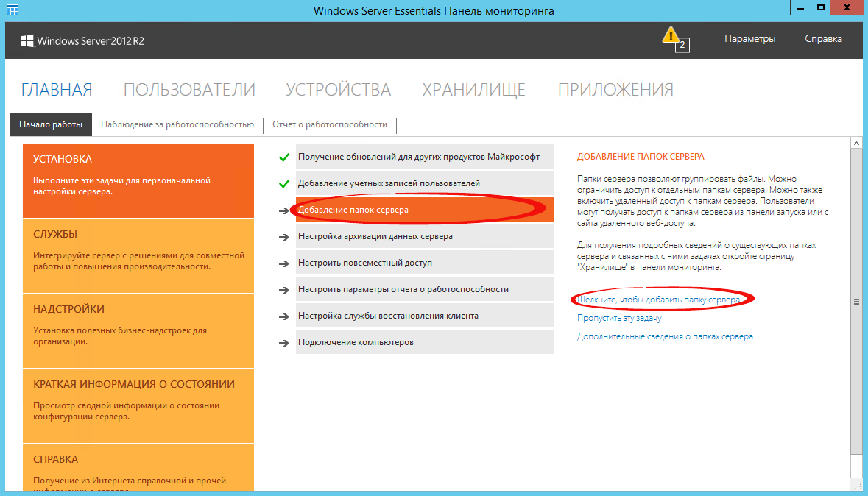The width and height of the screenshot is (868, 496).
Task: Click the Windows logo beside Windows Server 2012 R2
Action: (x=27, y=41)
